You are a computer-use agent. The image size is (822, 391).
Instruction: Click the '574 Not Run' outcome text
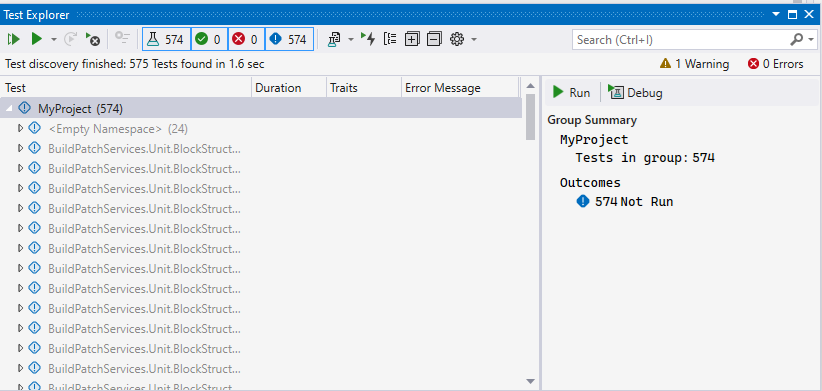point(634,202)
